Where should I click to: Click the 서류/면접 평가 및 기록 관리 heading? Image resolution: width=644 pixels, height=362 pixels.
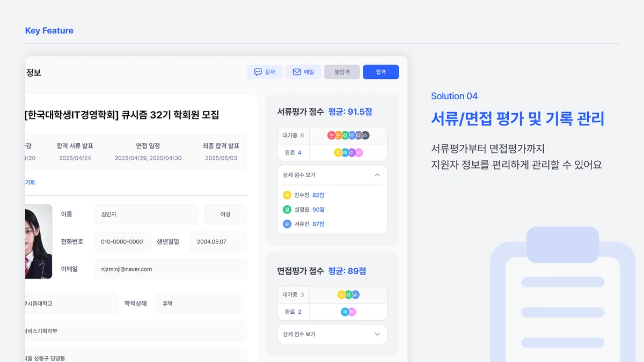518,119
